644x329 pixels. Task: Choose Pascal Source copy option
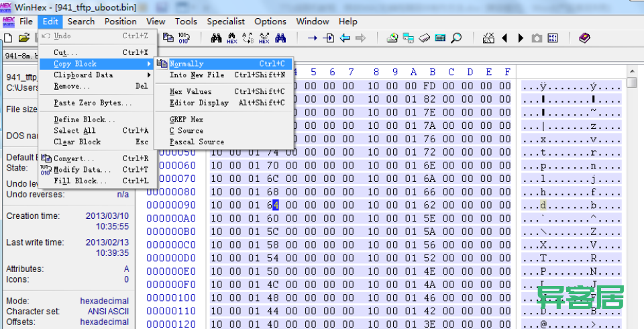[224, 142]
